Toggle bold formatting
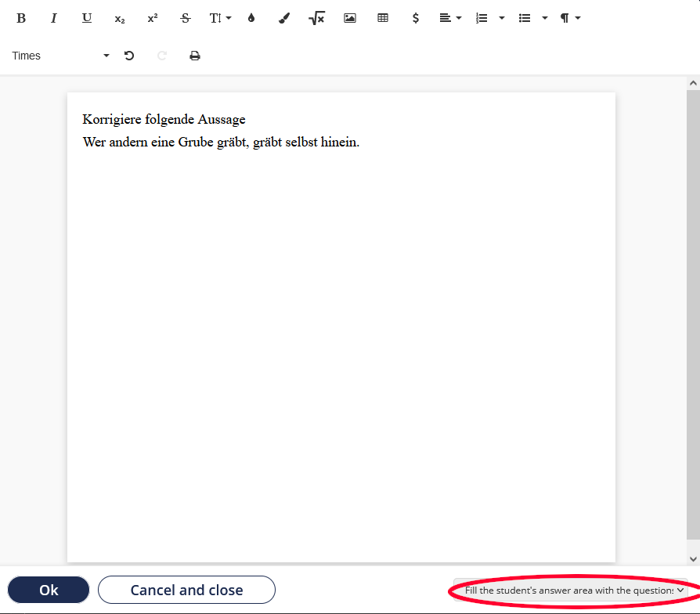Viewport: 700px width, 614px height. 21,18
